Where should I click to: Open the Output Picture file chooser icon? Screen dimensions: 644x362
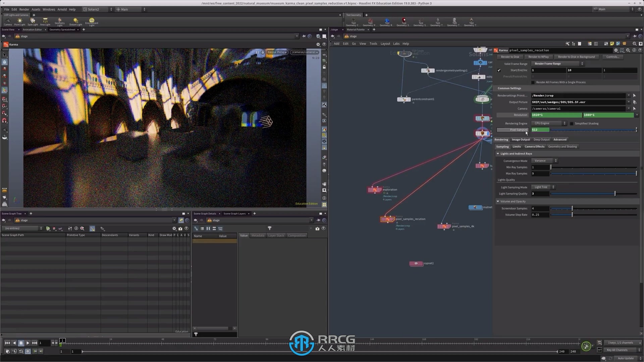coord(635,102)
